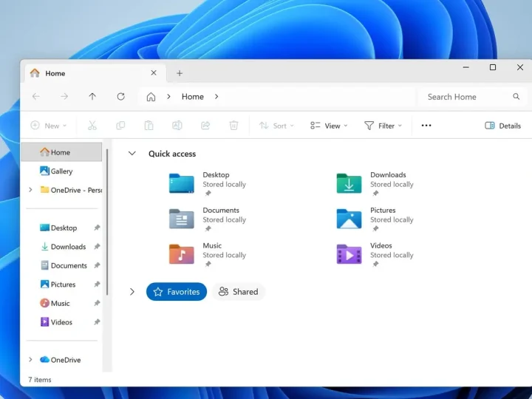Click the Delete trash icon
532x399 pixels.
[233, 126]
